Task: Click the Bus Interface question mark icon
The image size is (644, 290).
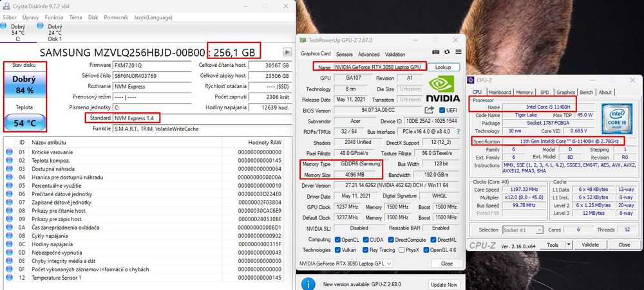Action: pyautogui.click(x=459, y=132)
